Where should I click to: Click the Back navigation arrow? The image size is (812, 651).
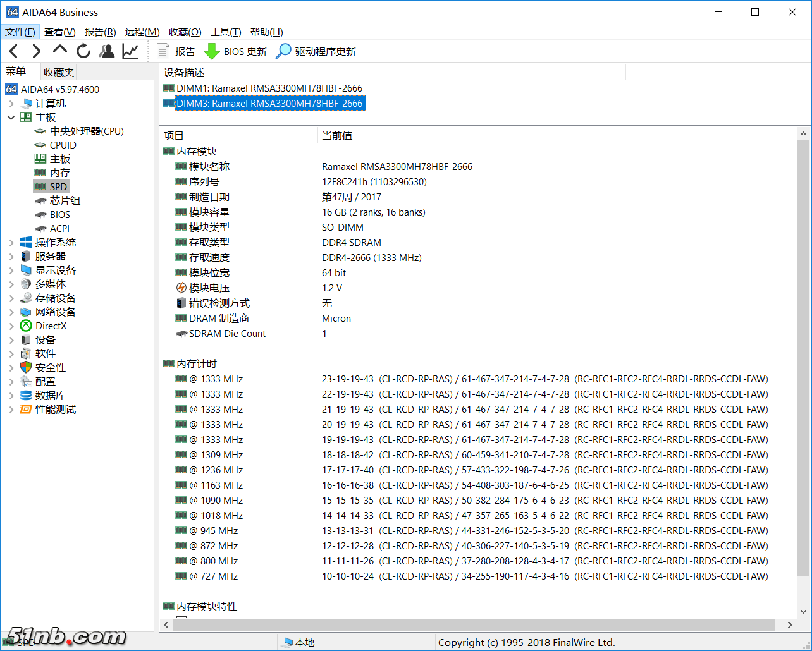pos(14,51)
